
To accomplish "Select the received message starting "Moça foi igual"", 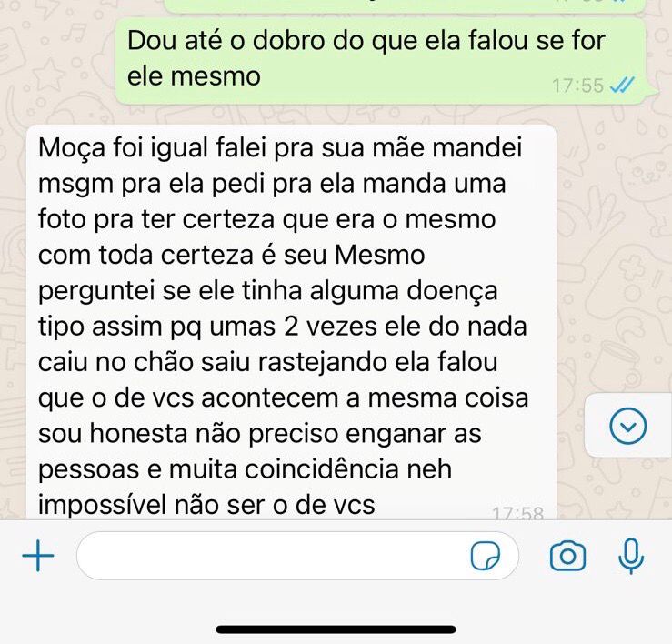I will (291, 322).
